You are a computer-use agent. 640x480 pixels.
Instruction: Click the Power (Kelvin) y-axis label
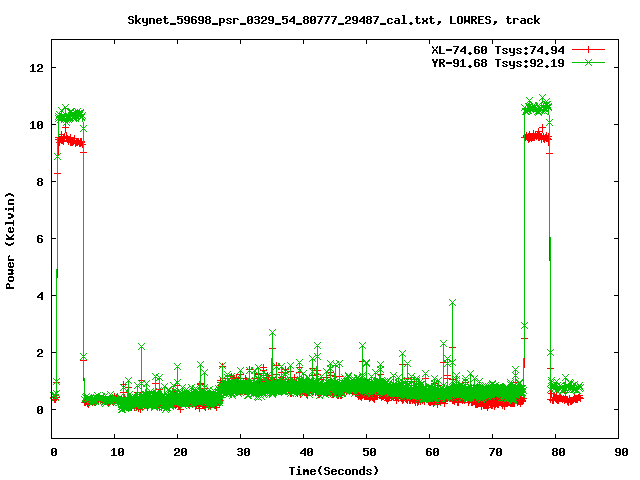pos(10,241)
